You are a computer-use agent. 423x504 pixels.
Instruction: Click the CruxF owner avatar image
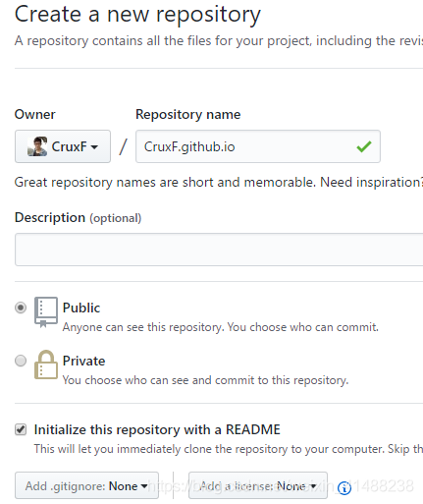37,146
